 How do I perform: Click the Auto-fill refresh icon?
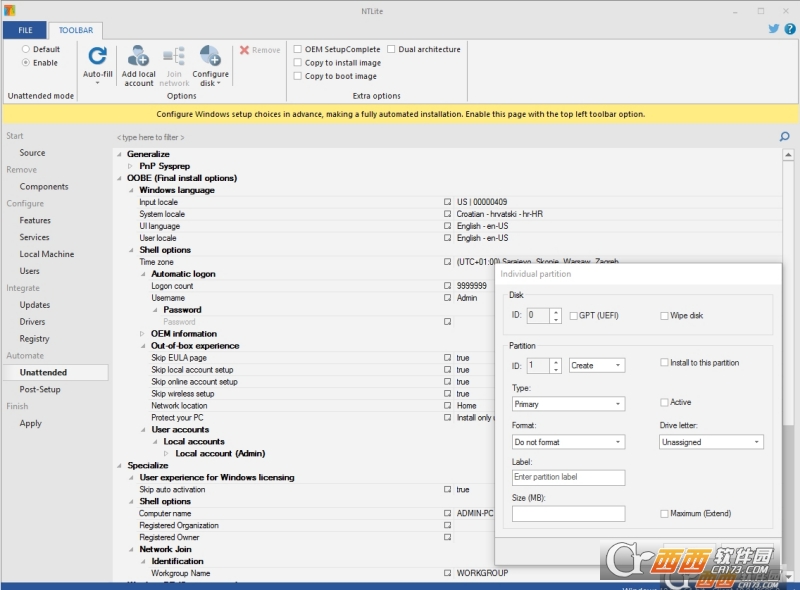[x=97, y=56]
